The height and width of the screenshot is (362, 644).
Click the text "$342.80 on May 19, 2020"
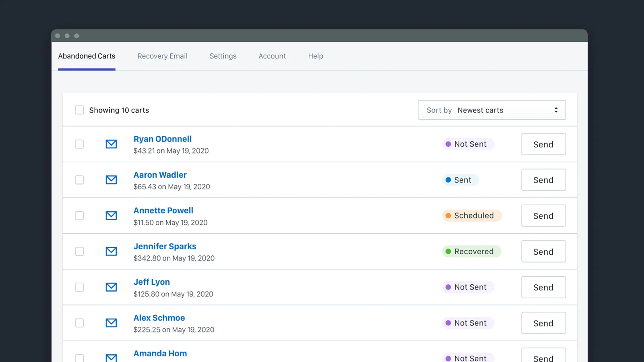pos(174,258)
